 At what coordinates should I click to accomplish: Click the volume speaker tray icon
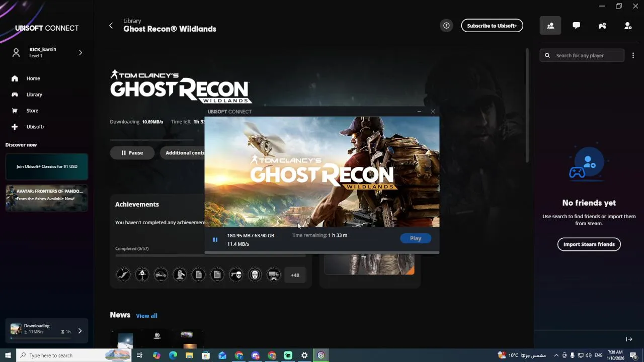589,355
